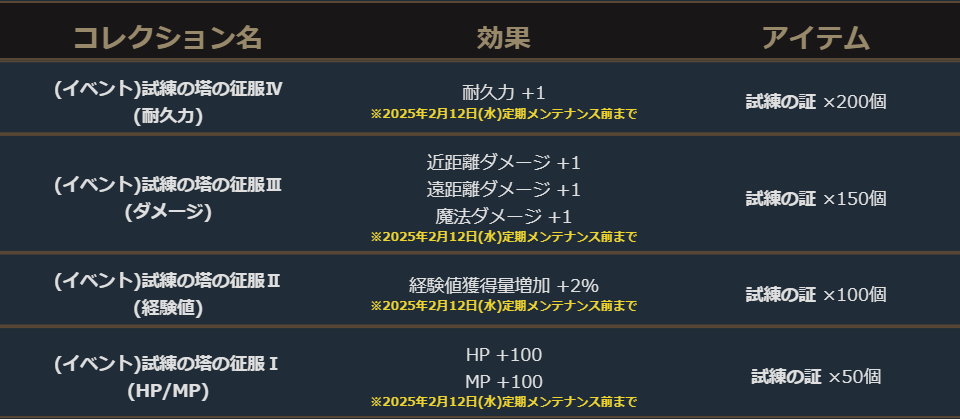Viewport: 960px width, 419px height.
Task: Click the 試練の証 ×50個 item cell
Action: 815,377
